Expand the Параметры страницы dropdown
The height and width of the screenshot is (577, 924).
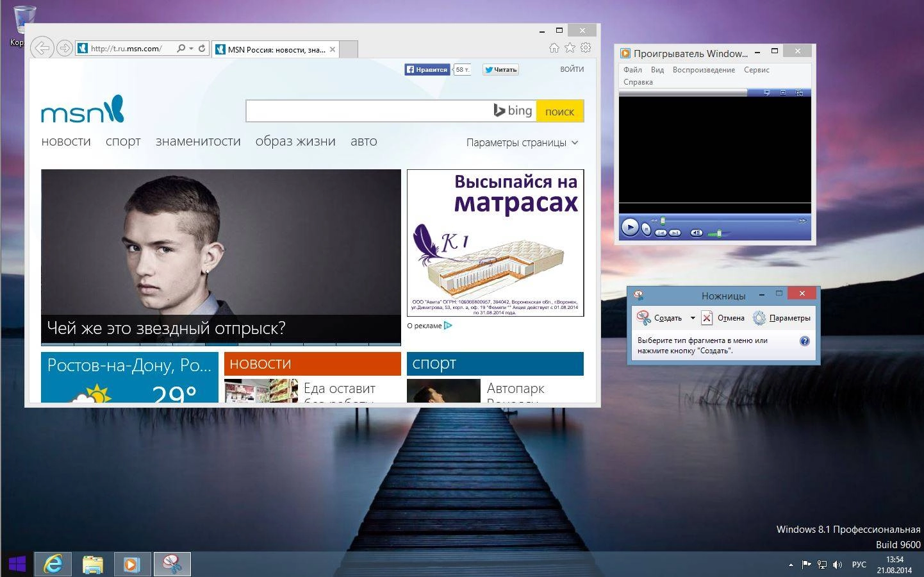pyautogui.click(x=522, y=142)
